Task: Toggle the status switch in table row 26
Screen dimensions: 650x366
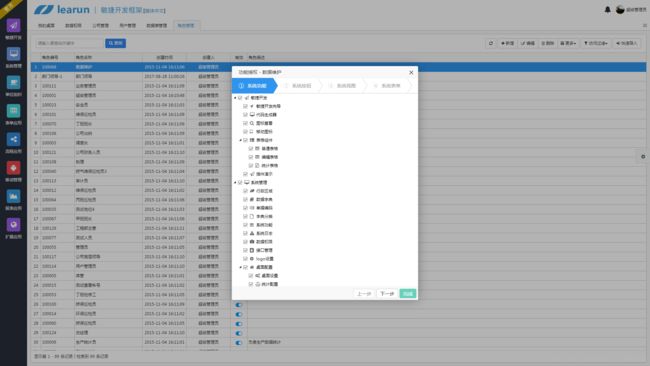Action: (x=238, y=305)
